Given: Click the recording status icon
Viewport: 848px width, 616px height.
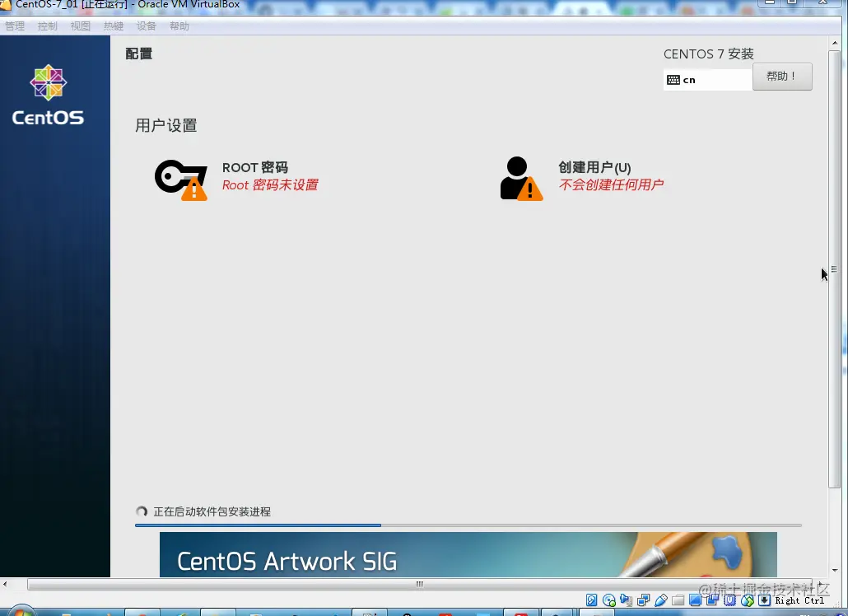Looking at the screenshot, I should 713,600.
